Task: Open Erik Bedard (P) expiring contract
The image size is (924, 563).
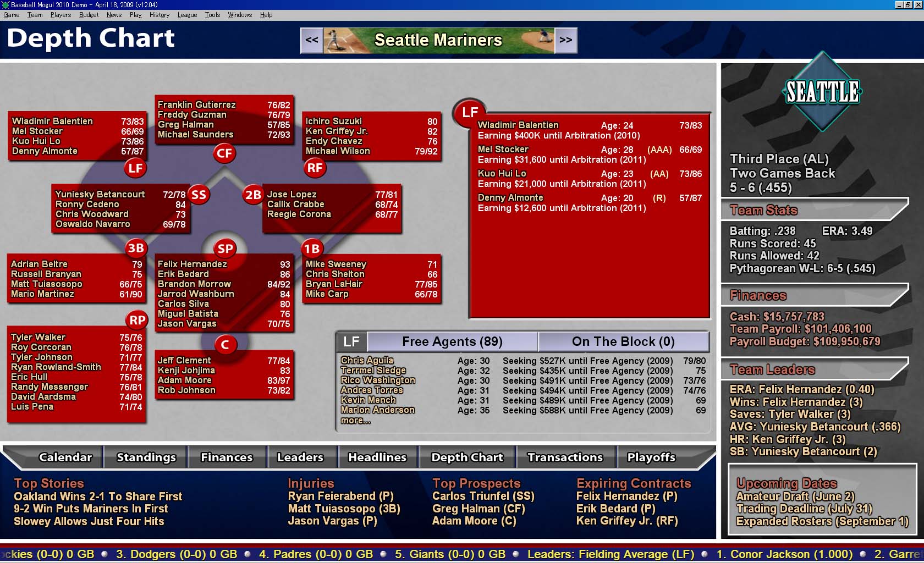Action: (616, 509)
